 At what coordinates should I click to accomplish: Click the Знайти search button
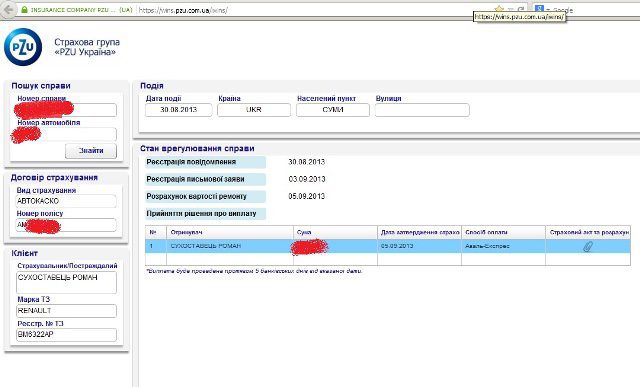91,151
